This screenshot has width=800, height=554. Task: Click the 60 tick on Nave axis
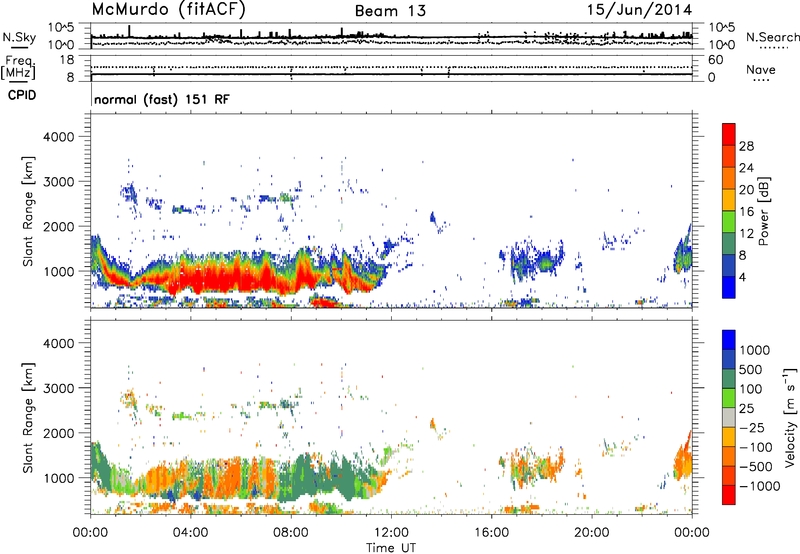tap(715, 60)
